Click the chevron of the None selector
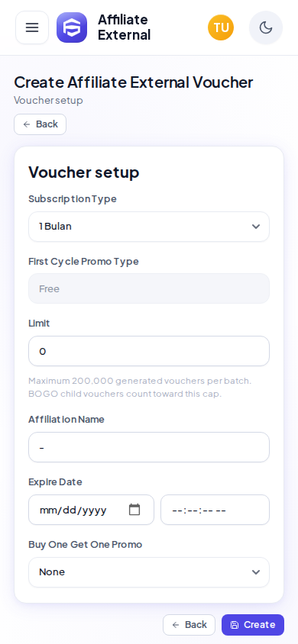The height and width of the screenshot is (644, 298). tap(256, 572)
